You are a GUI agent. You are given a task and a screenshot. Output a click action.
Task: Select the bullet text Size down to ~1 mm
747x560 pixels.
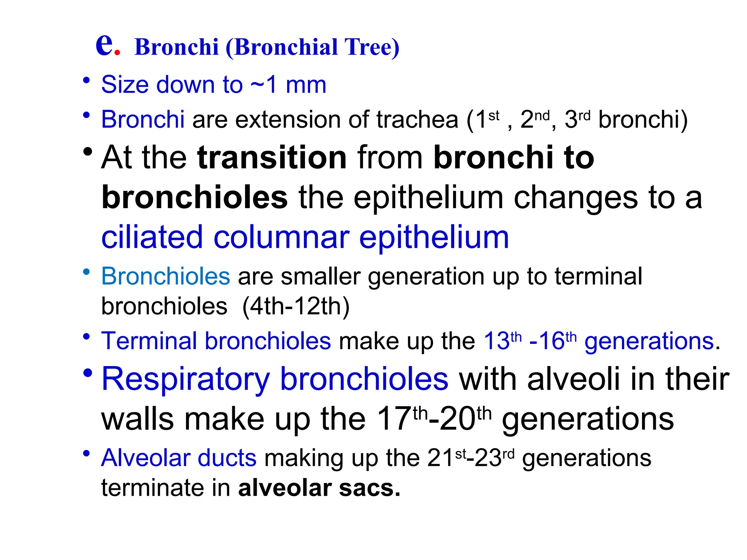click(x=213, y=85)
